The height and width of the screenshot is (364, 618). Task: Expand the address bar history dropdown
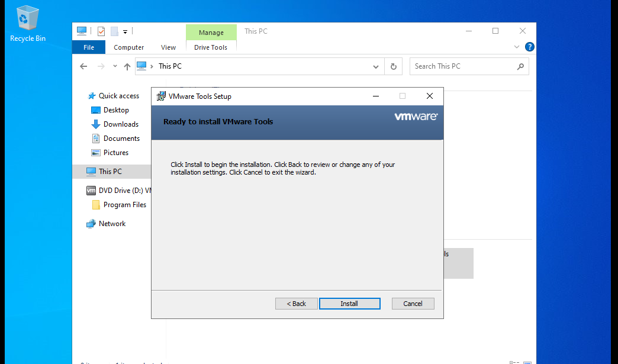point(376,66)
